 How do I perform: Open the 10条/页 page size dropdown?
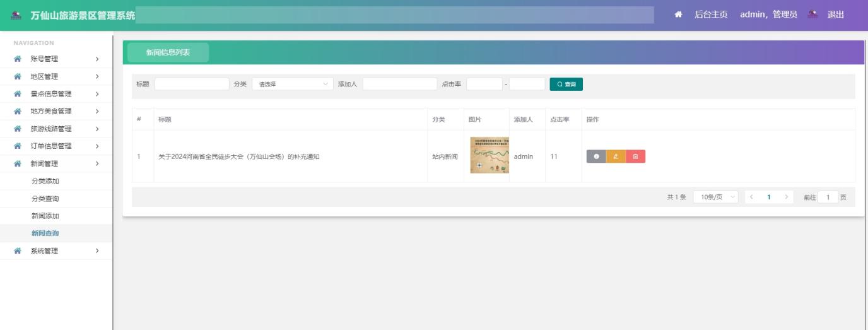tap(716, 197)
